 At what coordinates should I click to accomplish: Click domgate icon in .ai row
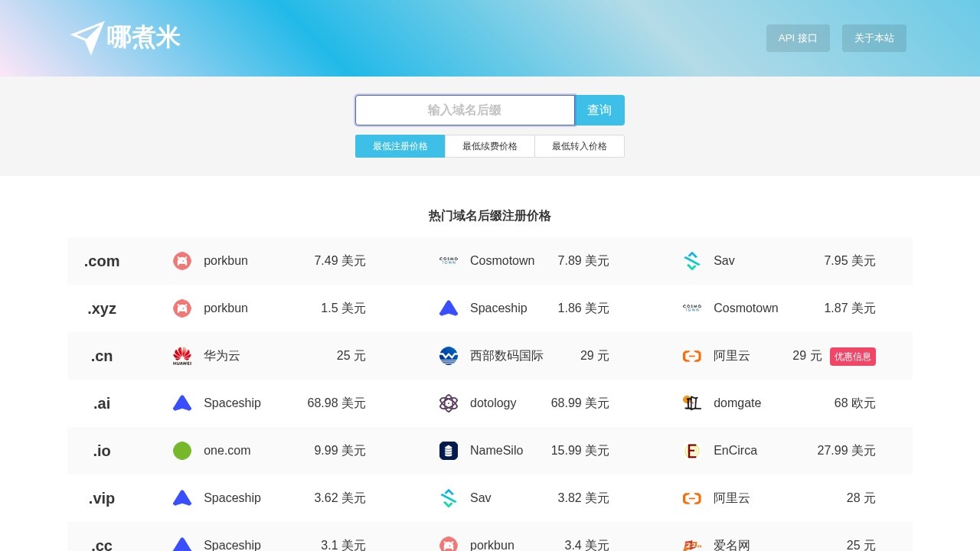click(x=692, y=403)
